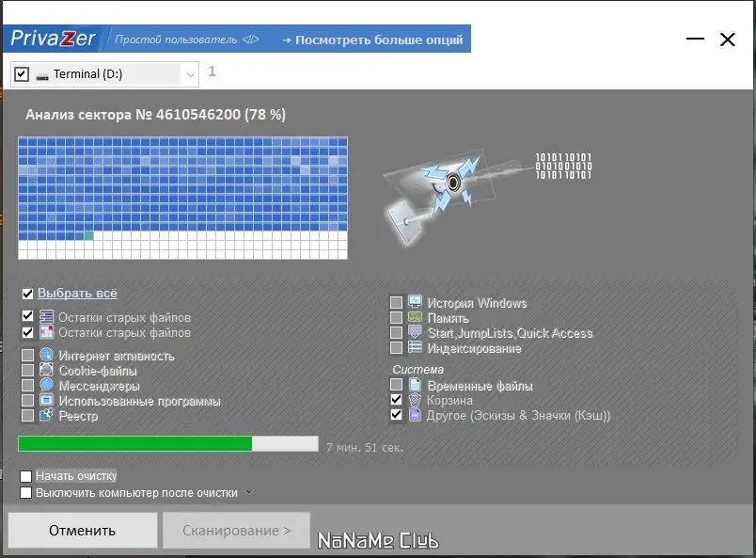The height and width of the screenshot is (558, 756).
Task: Click the highlighted green sector in disk map
Action: (x=88, y=235)
